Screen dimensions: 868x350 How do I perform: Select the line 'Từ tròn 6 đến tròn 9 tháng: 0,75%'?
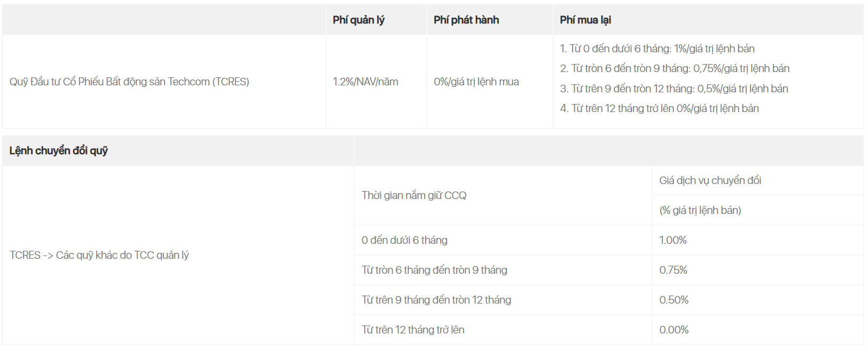[x=675, y=68]
